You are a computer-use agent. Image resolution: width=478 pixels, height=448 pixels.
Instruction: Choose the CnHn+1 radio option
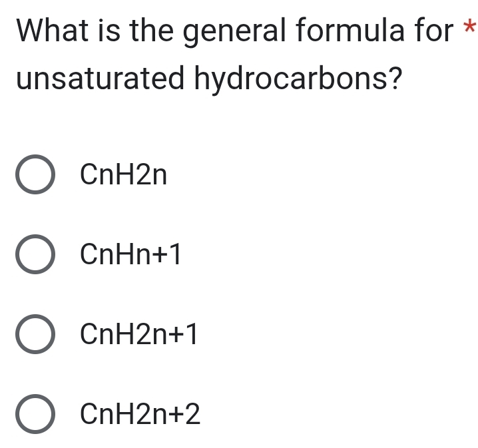(35, 255)
